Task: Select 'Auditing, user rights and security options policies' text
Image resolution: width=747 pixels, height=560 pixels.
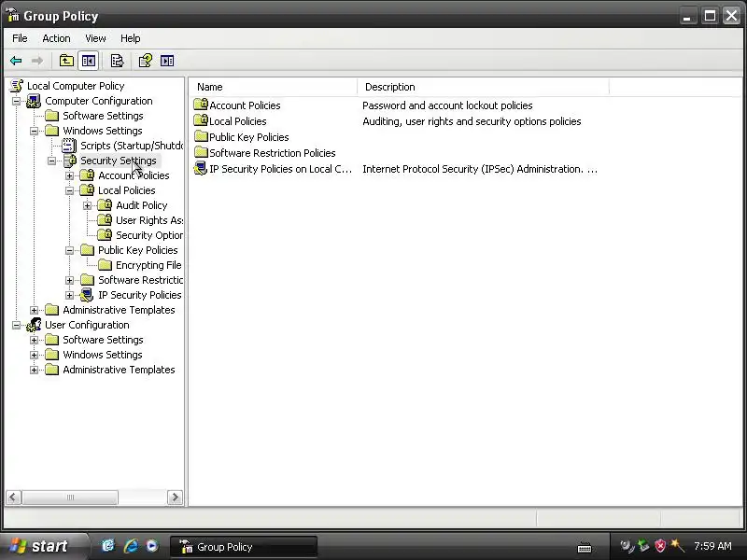Action: (x=472, y=121)
